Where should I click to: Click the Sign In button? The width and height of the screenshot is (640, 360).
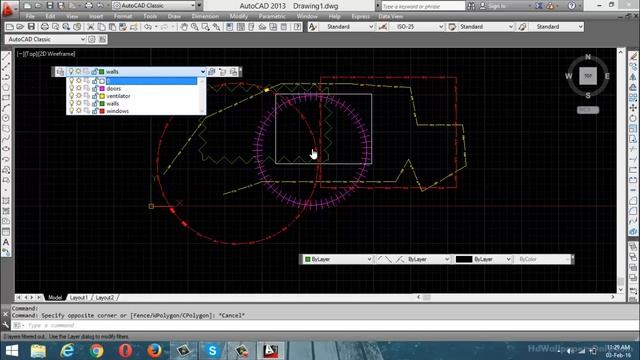click(493, 6)
